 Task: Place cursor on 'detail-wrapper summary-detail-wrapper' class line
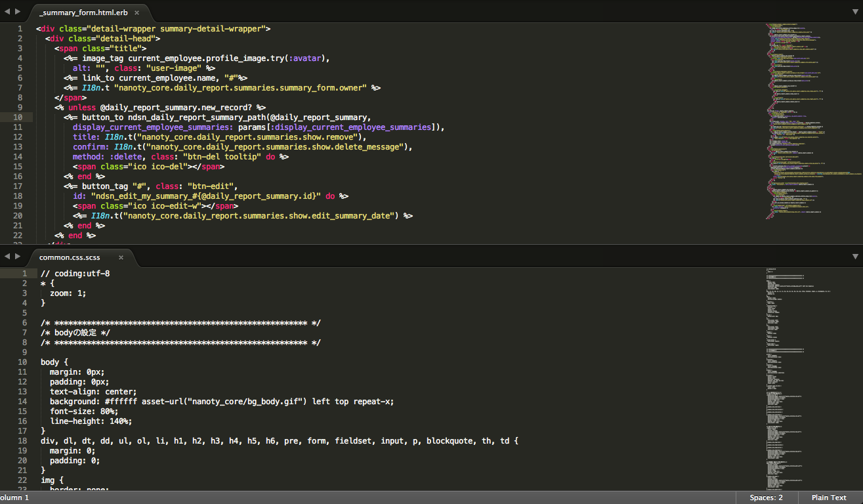tap(153, 29)
